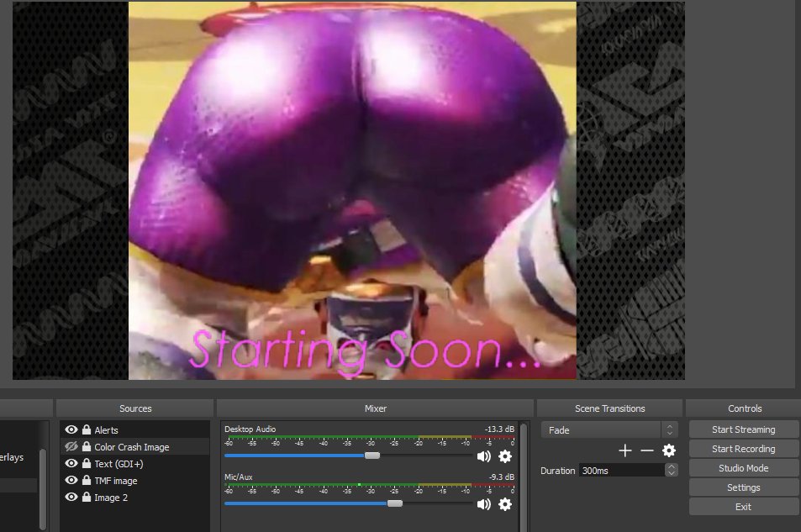Click the scenes list scrollbar

click(43, 488)
